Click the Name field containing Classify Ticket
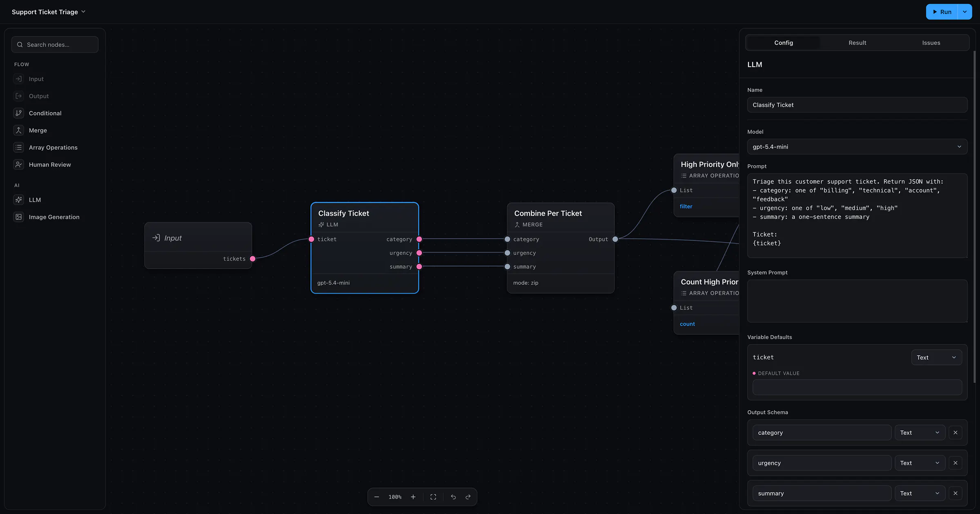 [857, 105]
